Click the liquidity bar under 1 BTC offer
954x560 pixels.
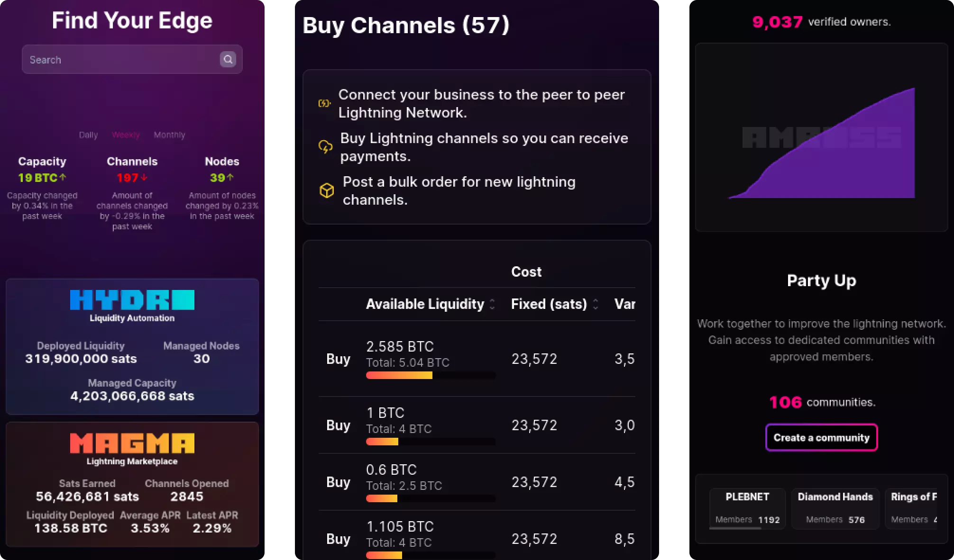(x=431, y=442)
